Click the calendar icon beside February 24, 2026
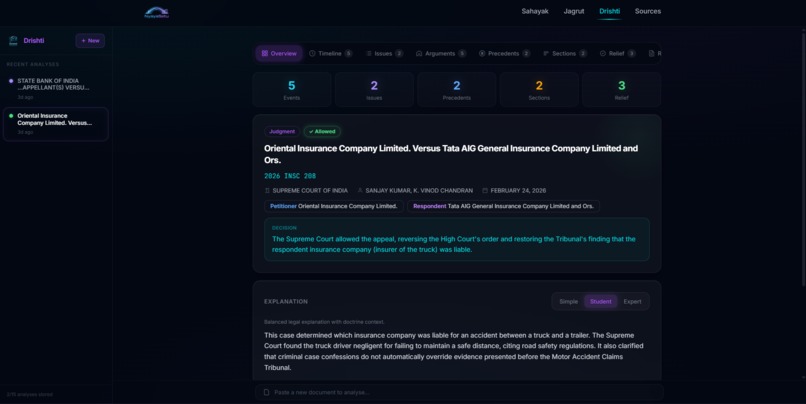 [485, 191]
